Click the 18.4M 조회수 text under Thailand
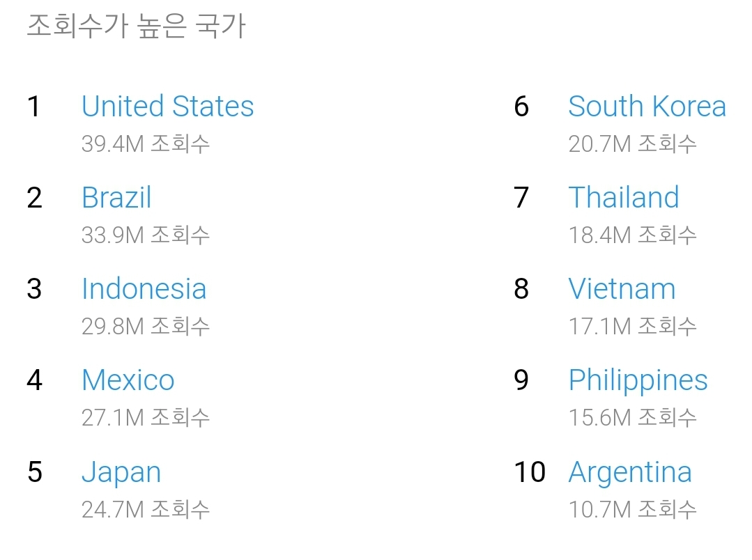The image size is (752, 560). 632,235
